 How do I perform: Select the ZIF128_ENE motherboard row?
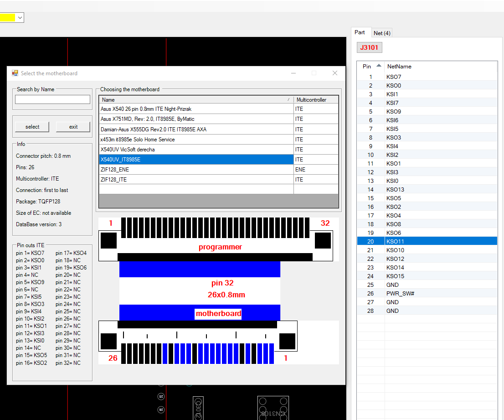(x=219, y=170)
